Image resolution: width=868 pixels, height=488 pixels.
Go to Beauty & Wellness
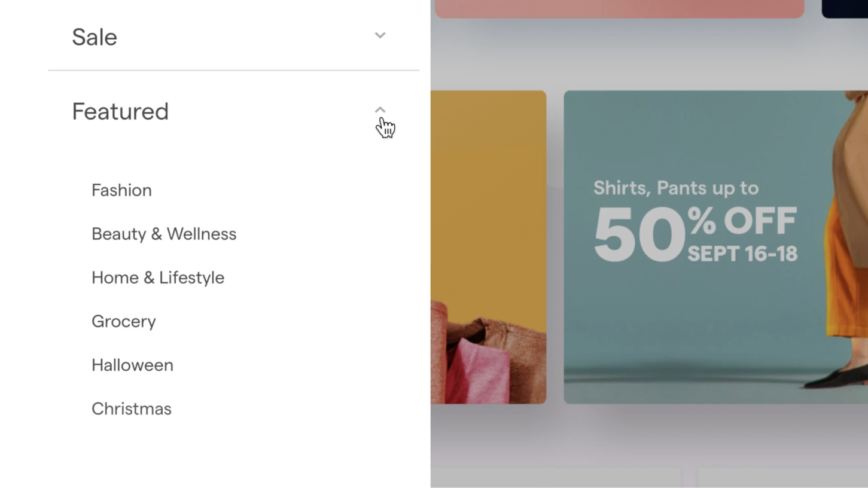pyautogui.click(x=164, y=234)
